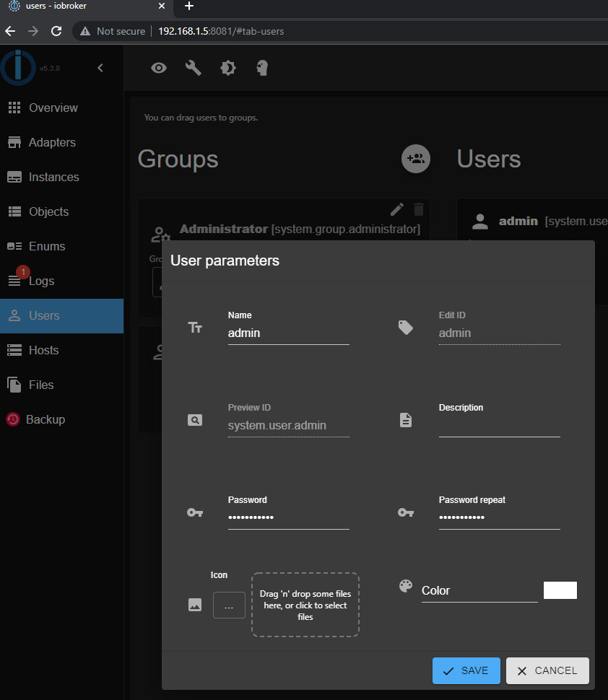Delete Administrator group with trash icon
This screenshot has height=700, width=608.
coord(418,209)
